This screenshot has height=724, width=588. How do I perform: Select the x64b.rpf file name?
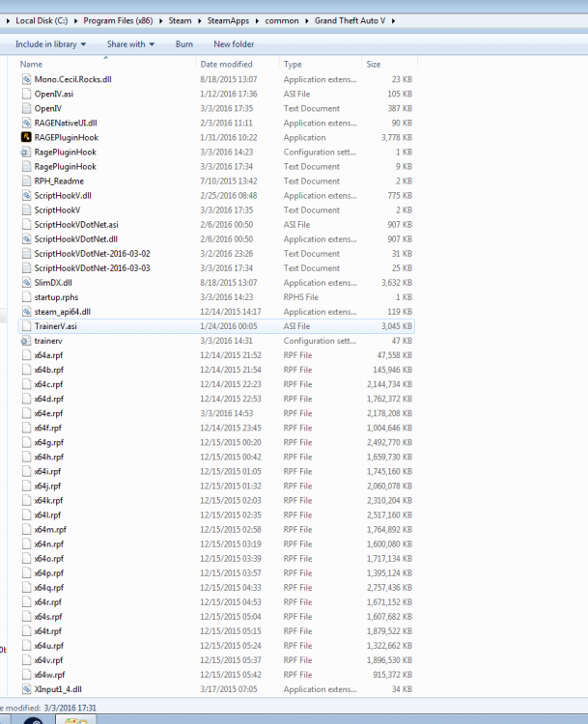point(49,370)
